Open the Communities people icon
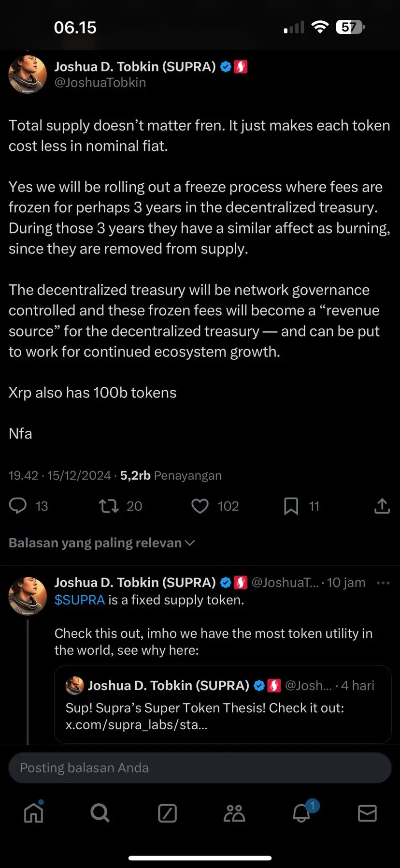The width and height of the screenshot is (400, 868). [x=234, y=813]
